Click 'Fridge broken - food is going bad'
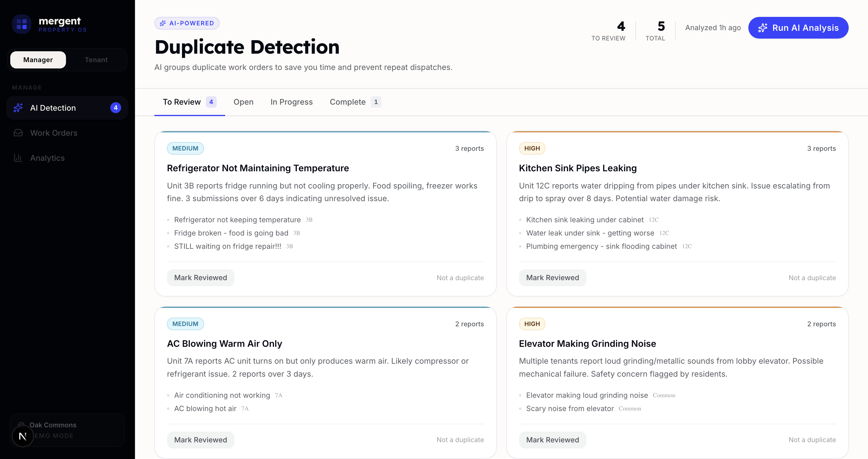The image size is (868, 459). (231, 233)
